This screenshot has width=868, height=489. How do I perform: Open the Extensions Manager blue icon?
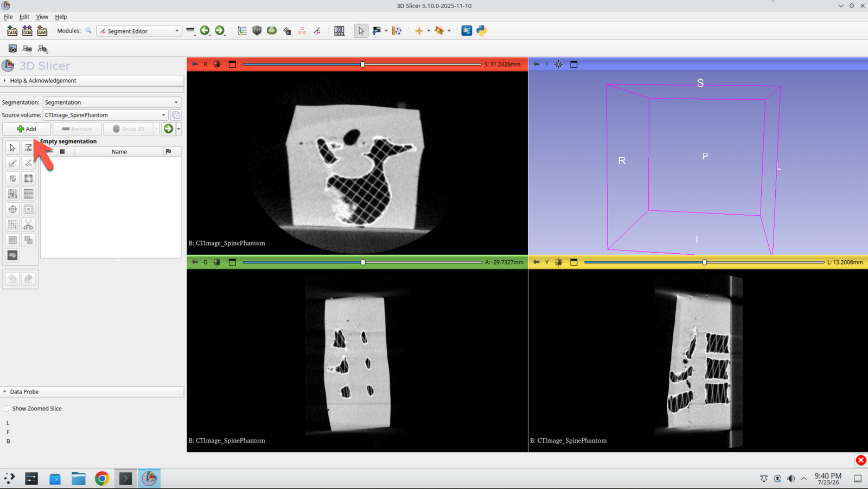pyautogui.click(x=467, y=31)
